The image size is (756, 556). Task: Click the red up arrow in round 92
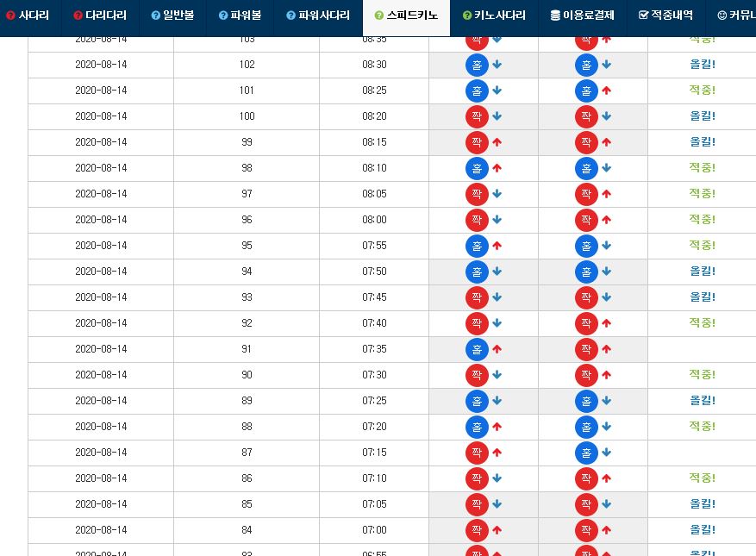point(607,323)
